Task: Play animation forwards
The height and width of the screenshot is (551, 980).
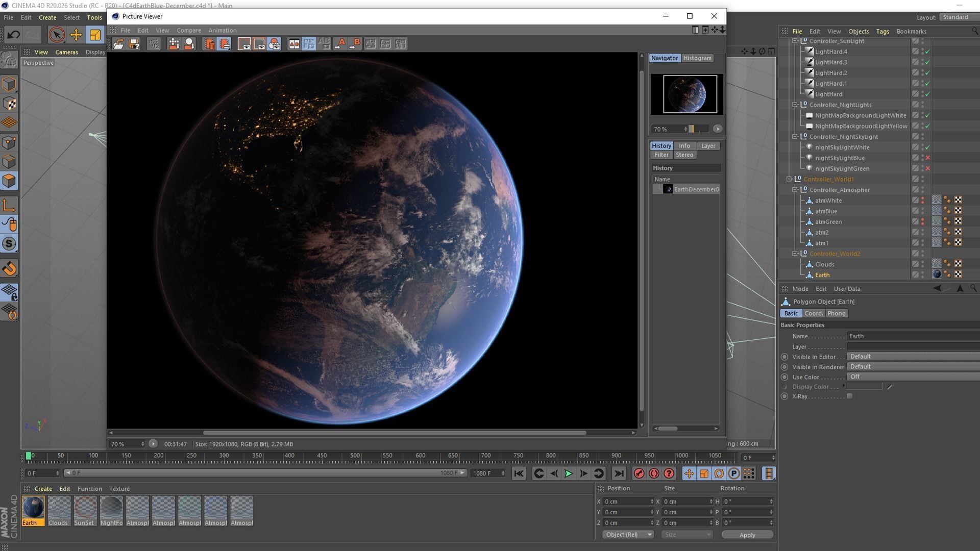Action: pyautogui.click(x=568, y=473)
